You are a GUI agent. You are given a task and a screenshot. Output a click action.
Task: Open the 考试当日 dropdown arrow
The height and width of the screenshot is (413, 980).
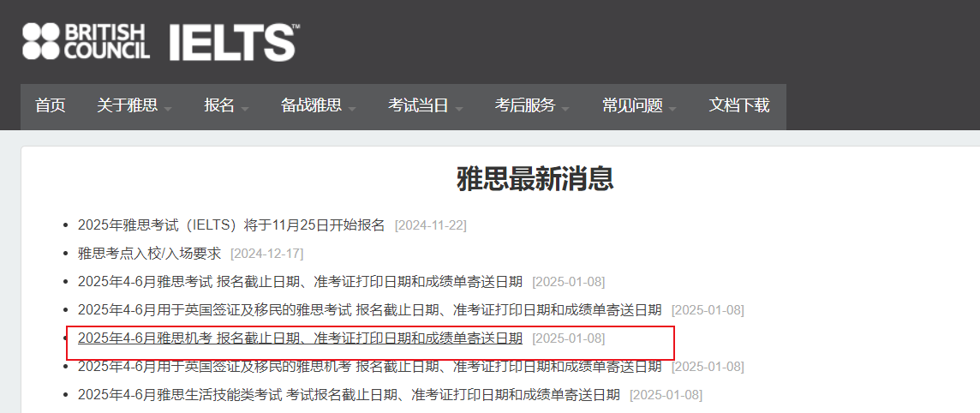(x=459, y=109)
